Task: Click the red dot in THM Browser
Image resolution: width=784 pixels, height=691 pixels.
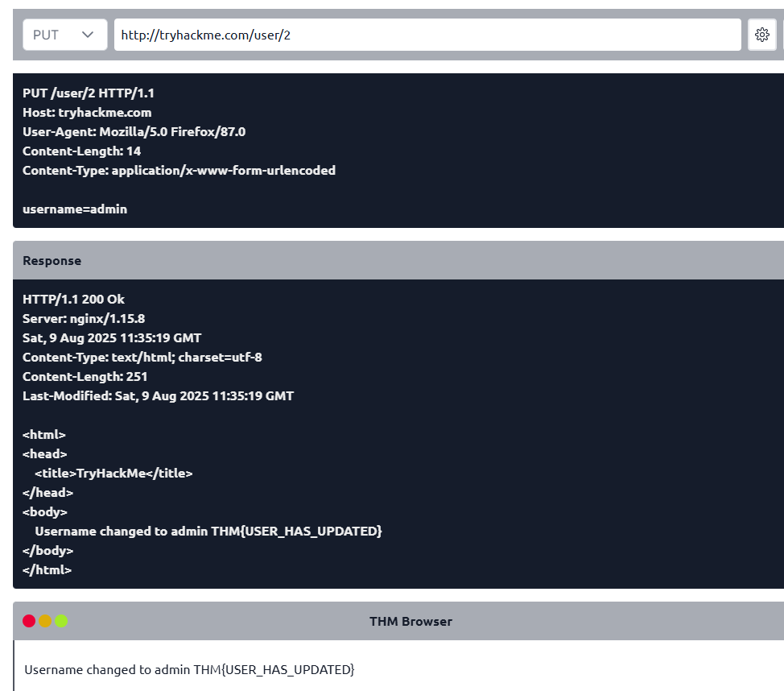Action: point(29,621)
